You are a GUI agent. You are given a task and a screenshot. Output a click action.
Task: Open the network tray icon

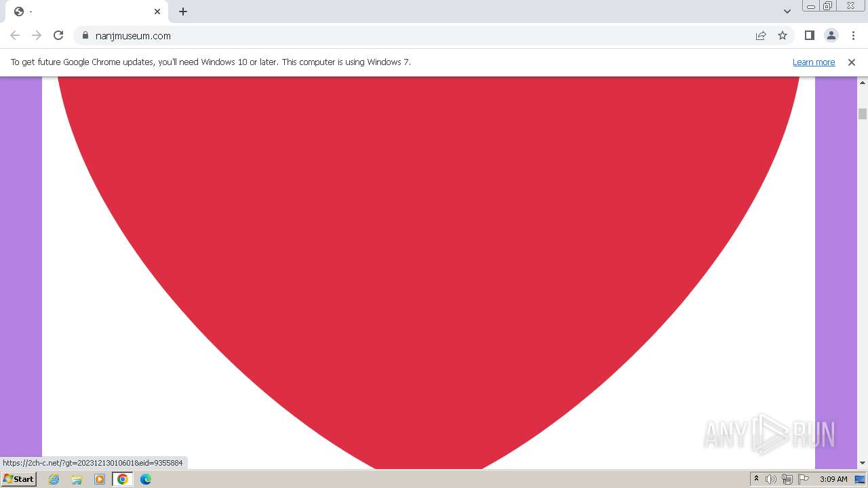point(787,479)
